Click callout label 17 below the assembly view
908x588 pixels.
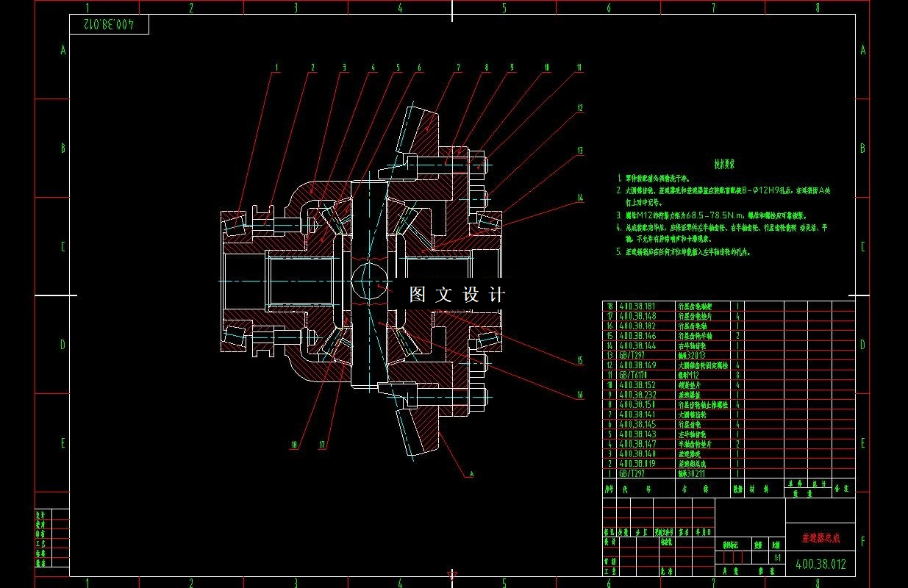(323, 445)
